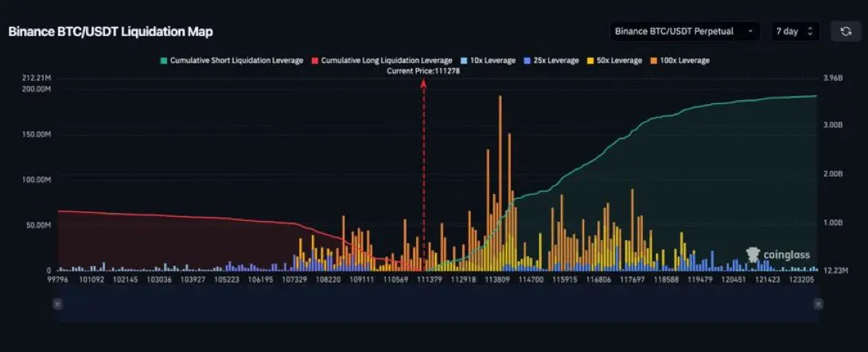Toggle the 25x Leverage legend item
868x352 pixels.
[x=551, y=60]
